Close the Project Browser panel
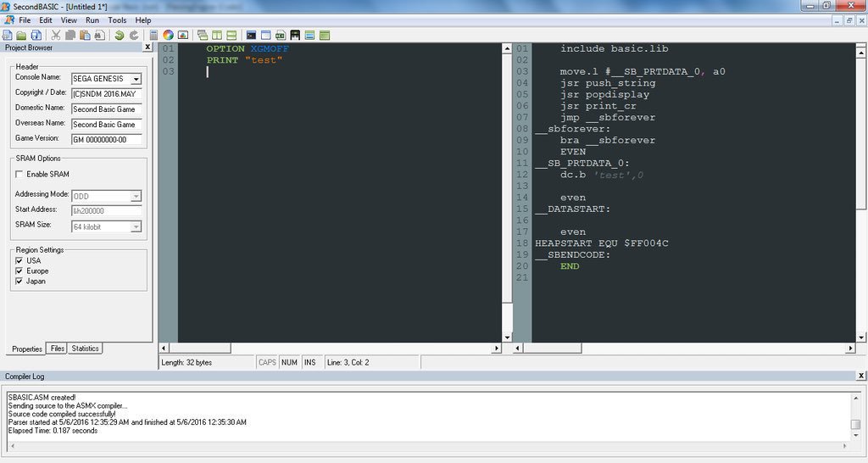868x463 pixels. 147,47
